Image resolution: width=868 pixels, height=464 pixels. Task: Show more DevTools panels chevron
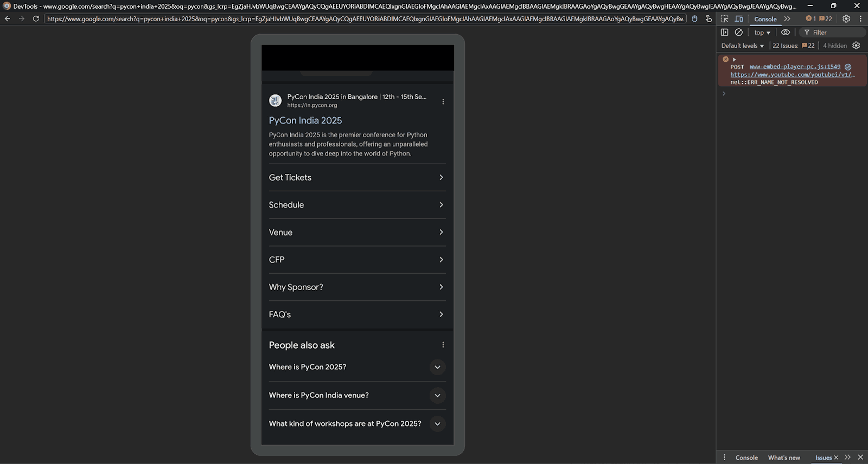click(787, 18)
